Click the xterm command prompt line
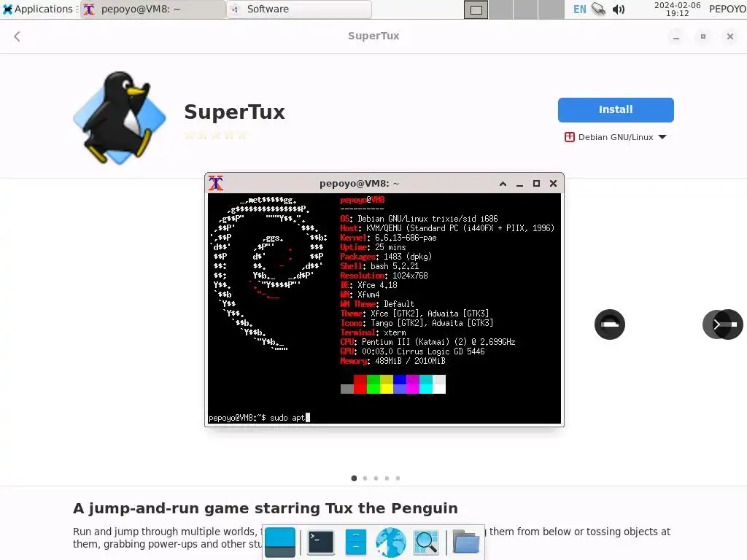747x560 pixels. click(259, 418)
